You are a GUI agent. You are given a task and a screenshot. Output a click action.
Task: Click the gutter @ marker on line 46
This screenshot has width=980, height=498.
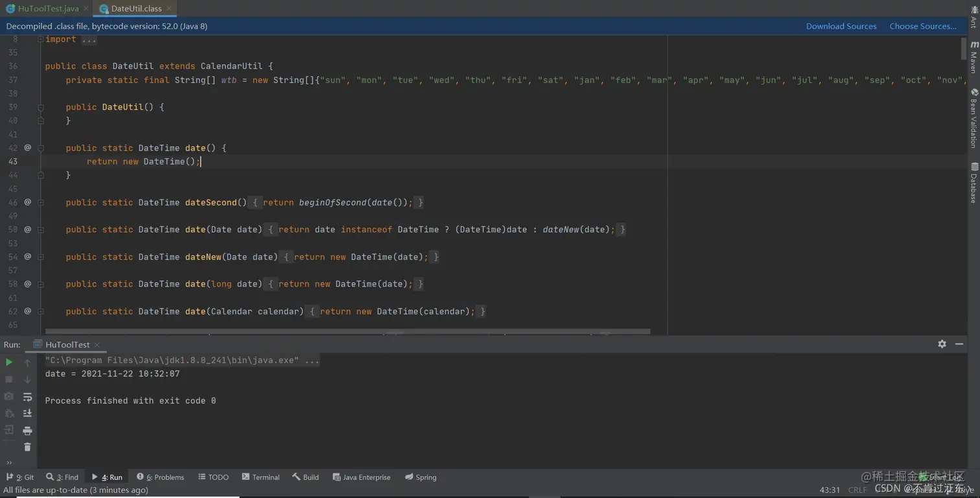[x=28, y=202]
